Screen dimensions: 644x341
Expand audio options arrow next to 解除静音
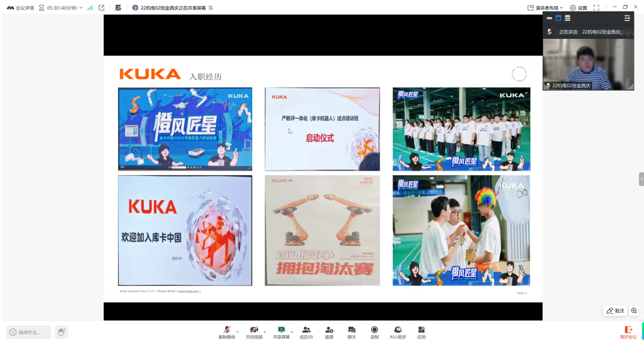(x=237, y=331)
